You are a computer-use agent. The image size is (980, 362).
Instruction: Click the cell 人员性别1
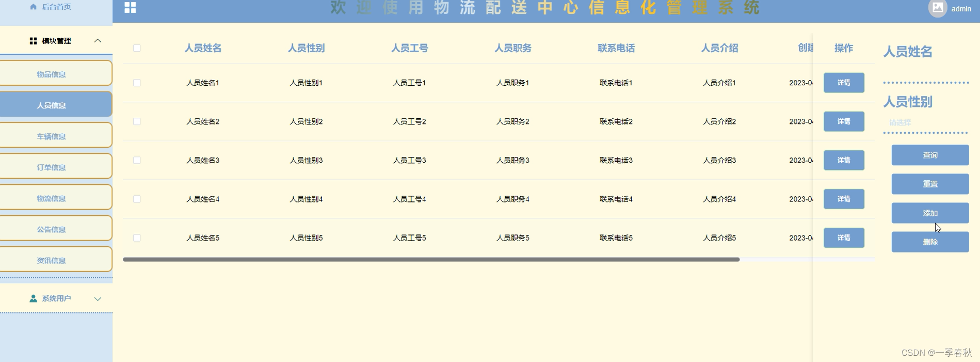[306, 83]
